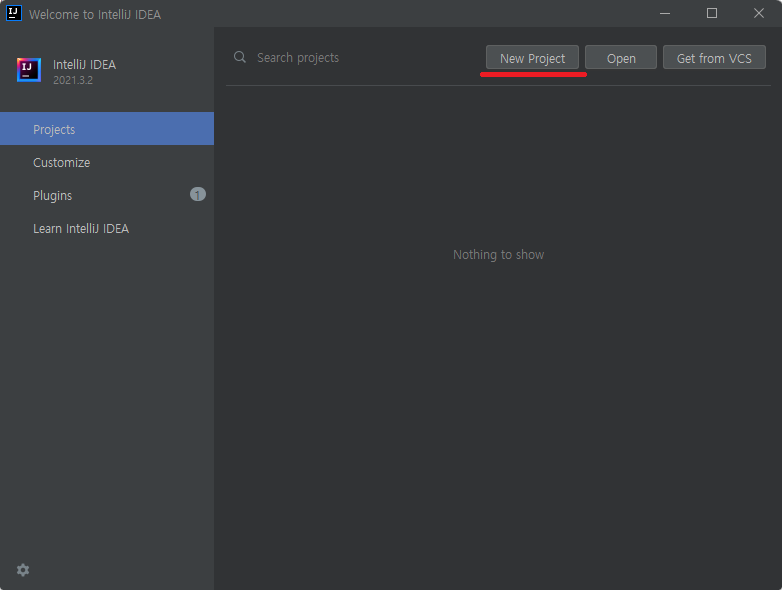The width and height of the screenshot is (782, 590).
Task: Select the Projects tab in sidebar
Action: click(107, 129)
